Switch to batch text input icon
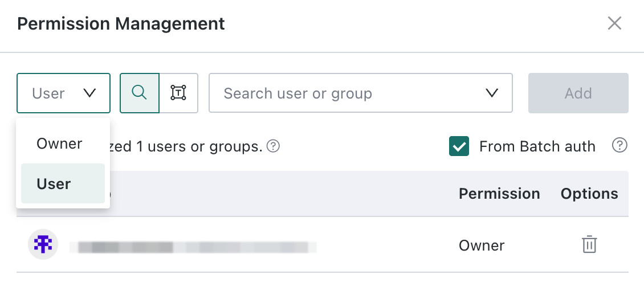This screenshot has height=287, width=644. 178,93
